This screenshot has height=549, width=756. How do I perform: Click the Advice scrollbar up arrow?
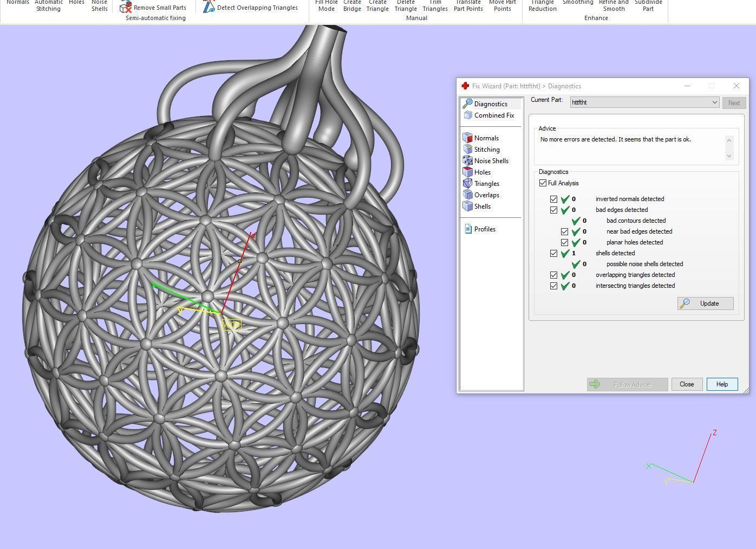click(x=729, y=140)
